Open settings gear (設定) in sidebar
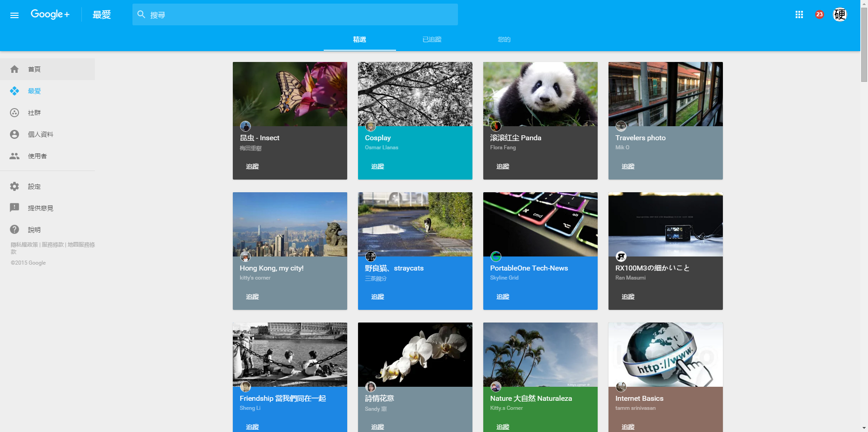 pos(14,186)
